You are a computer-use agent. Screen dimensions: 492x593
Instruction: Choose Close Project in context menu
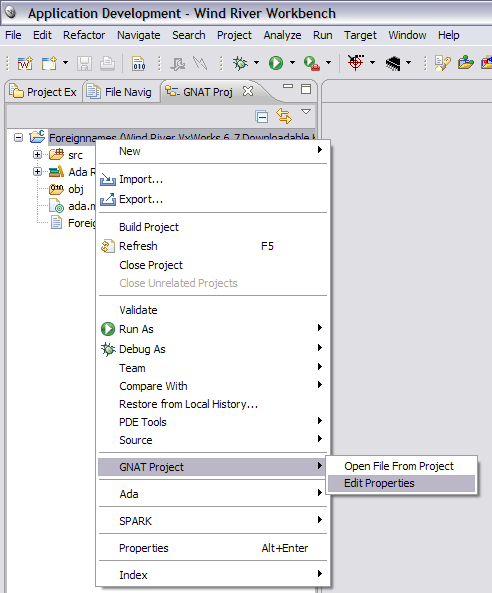[213, 265]
